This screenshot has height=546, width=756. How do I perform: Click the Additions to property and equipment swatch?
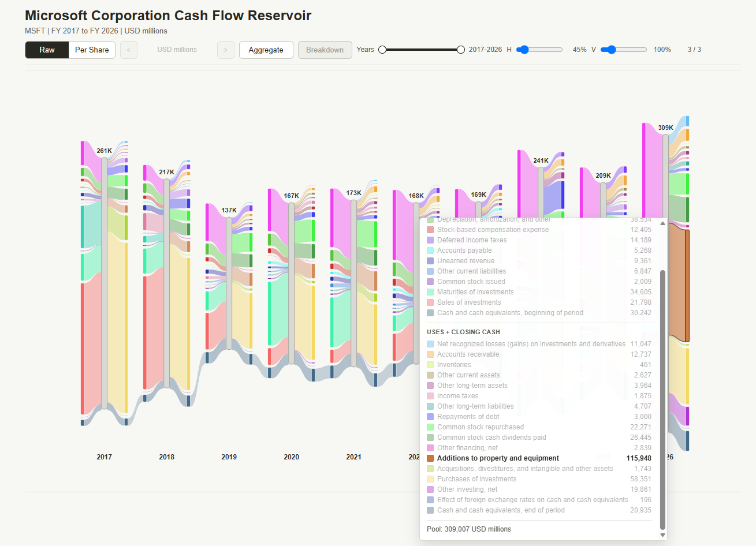(x=430, y=458)
